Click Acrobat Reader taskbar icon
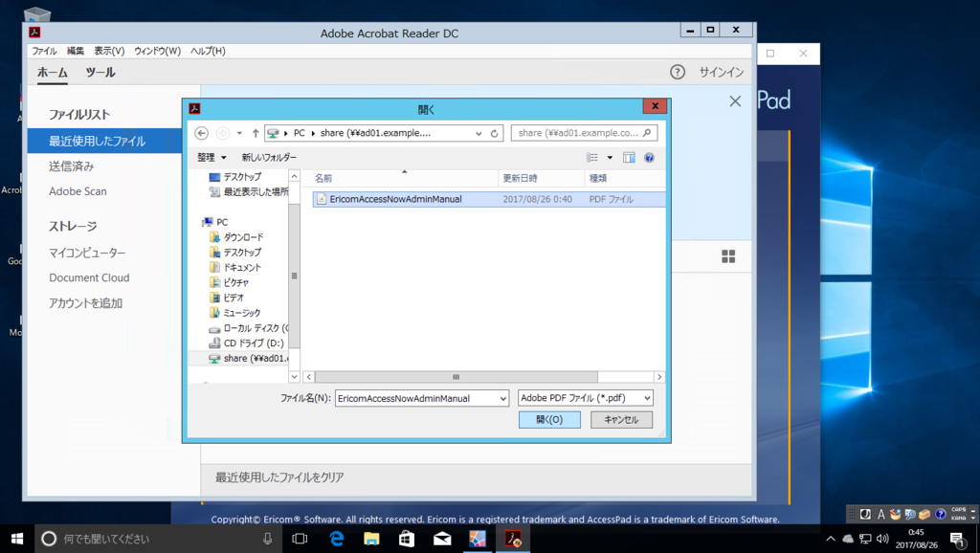Viewport: 980px width, 553px height. [513, 539]
